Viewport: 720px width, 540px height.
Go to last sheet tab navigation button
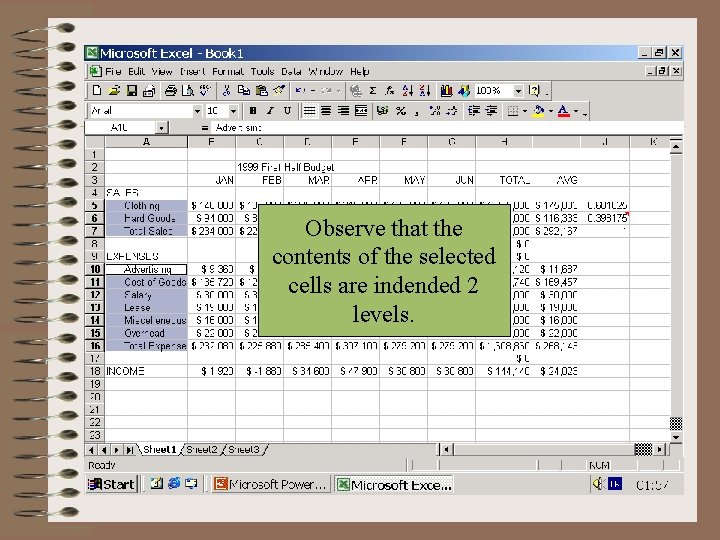point(130,450)
